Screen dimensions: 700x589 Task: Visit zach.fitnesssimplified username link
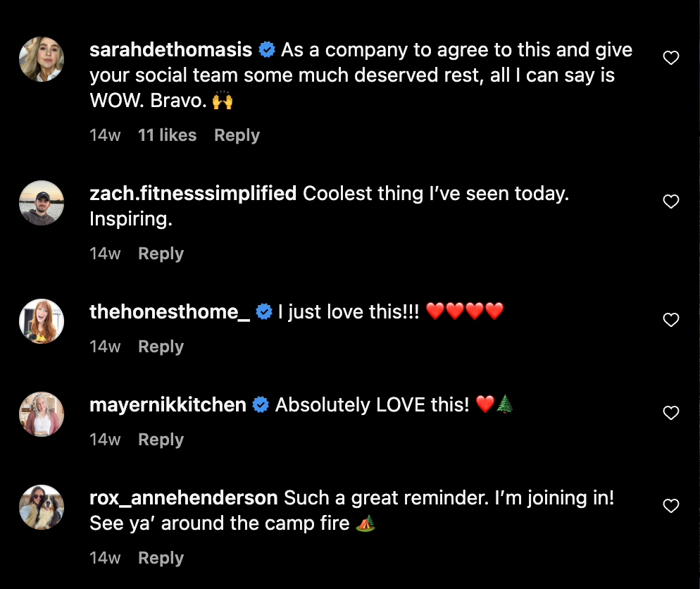[x=193, y=194]
